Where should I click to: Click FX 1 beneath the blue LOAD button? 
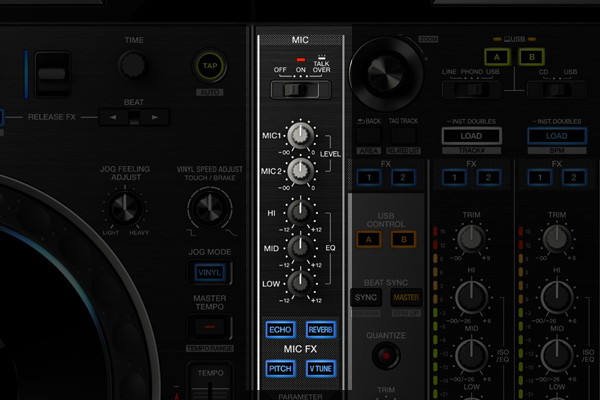540,178
